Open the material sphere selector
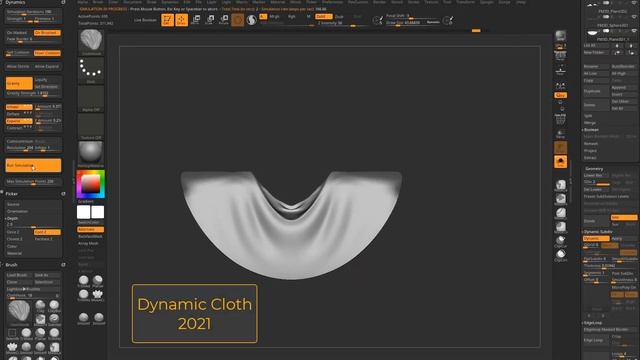Image resolution: width=640 pixels, height=360 pixels. 91,154
